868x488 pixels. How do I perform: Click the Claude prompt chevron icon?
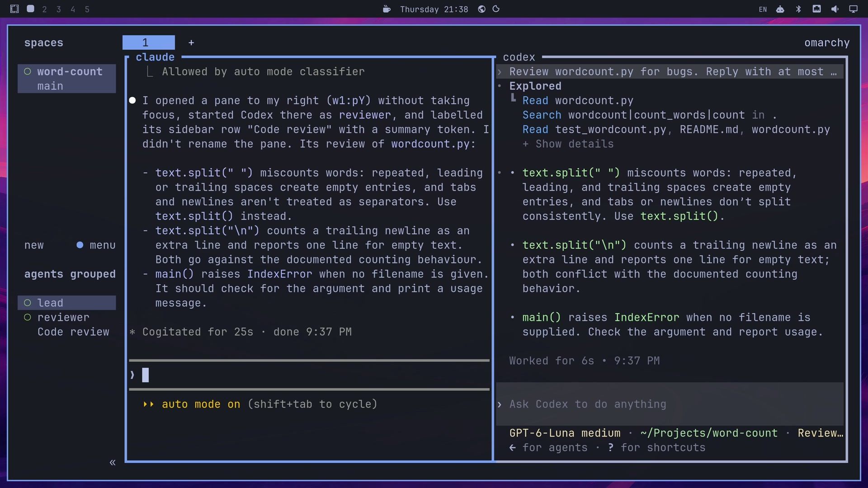132,375
